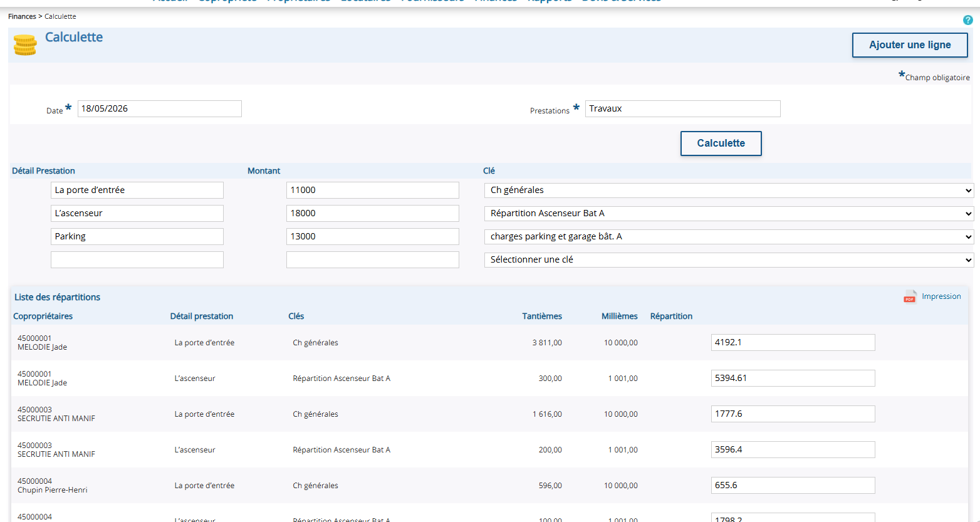The image size is (980, 522).
Task: Focus the Date field showing 18/05/2026
Action: click(160, 108)
